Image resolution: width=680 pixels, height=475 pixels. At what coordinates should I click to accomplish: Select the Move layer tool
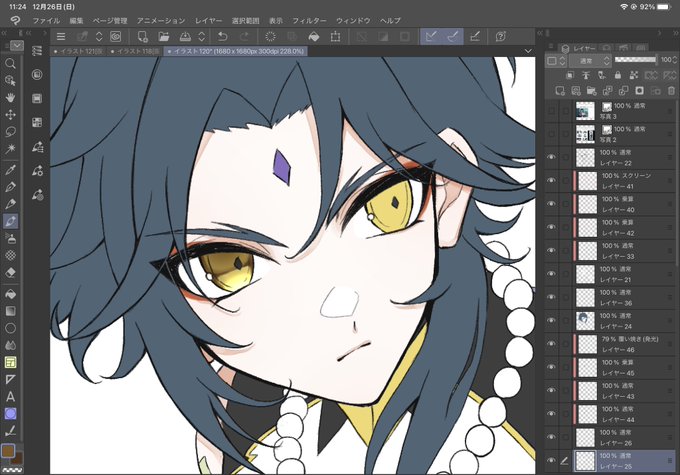[x=10, y=115]
